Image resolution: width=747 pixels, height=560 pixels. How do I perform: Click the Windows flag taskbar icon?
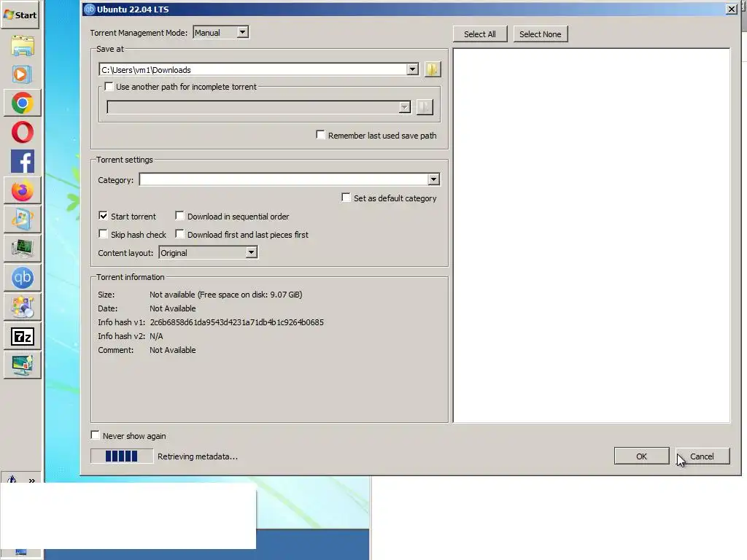(23, 219)
